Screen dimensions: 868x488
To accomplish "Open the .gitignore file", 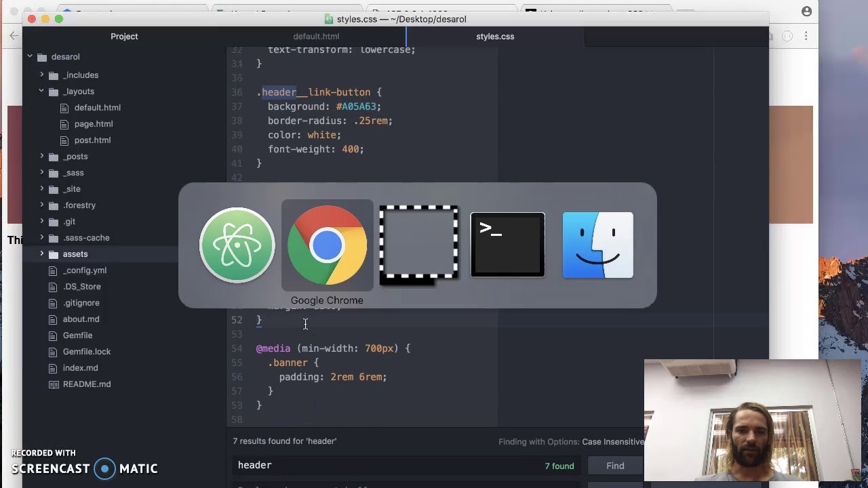I will pos(81,303).
